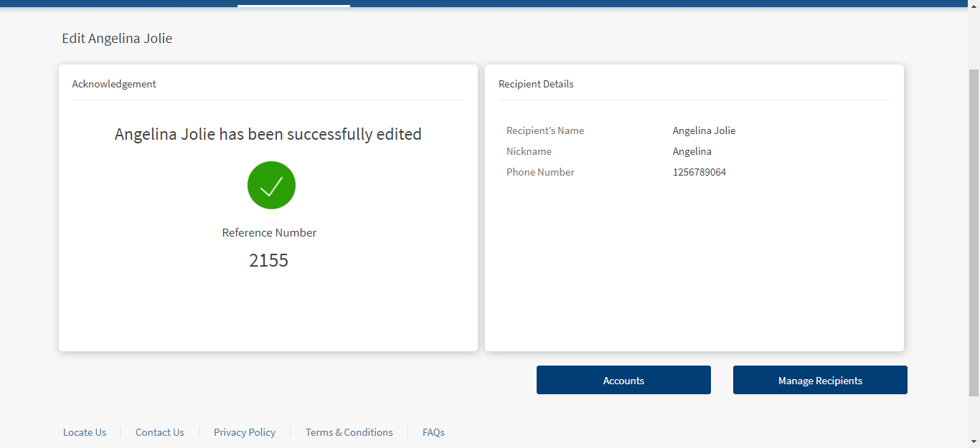This screenshot has height=448, width=980.
Task: Click the scrollbar down arrow
Action: click(x=974, y=442)
